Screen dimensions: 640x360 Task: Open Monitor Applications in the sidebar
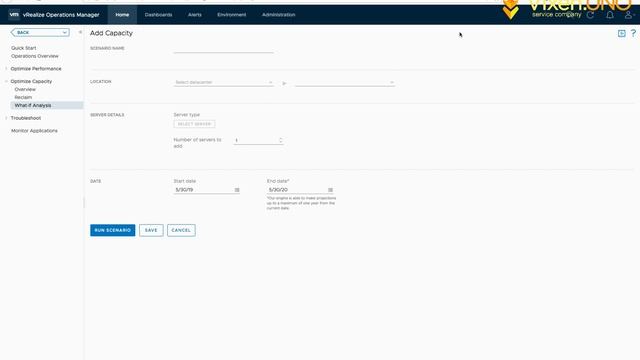(x=34, y=131)
